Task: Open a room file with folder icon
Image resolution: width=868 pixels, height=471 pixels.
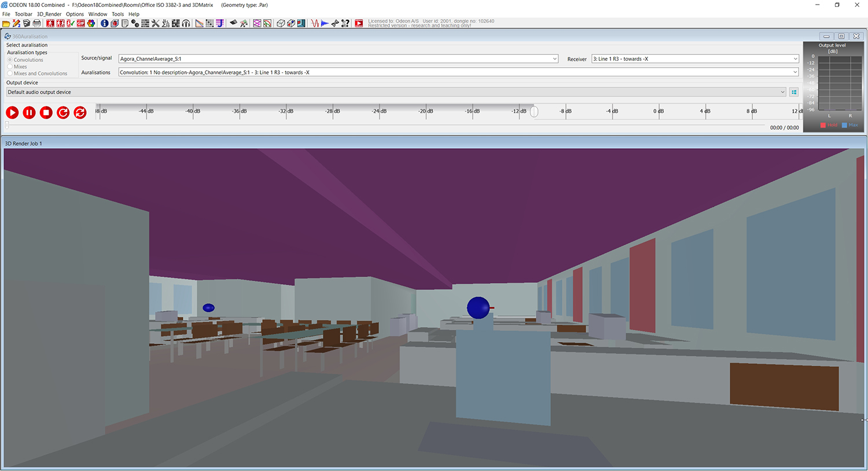Action: 6,23
